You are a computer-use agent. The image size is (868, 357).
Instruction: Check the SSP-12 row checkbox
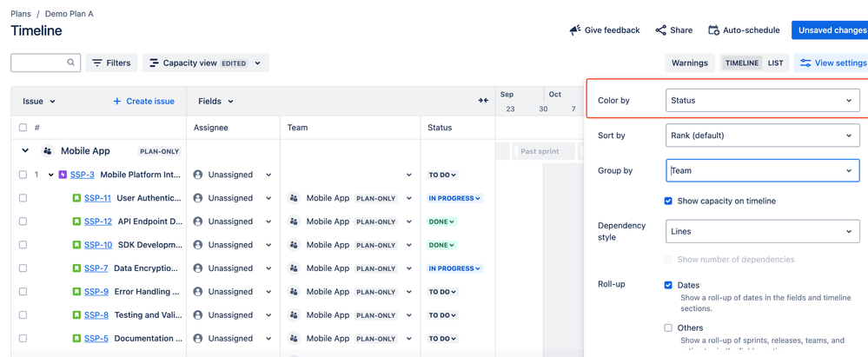click(23, 221)
